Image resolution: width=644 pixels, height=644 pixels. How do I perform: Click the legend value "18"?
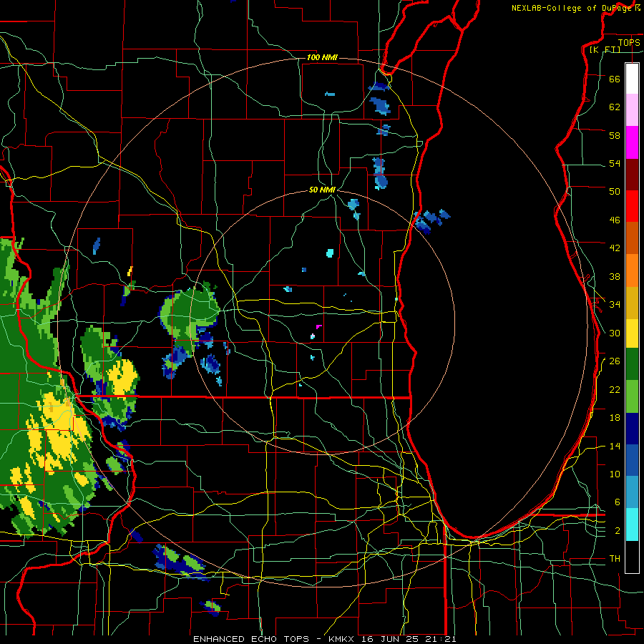tap(615, 418)
